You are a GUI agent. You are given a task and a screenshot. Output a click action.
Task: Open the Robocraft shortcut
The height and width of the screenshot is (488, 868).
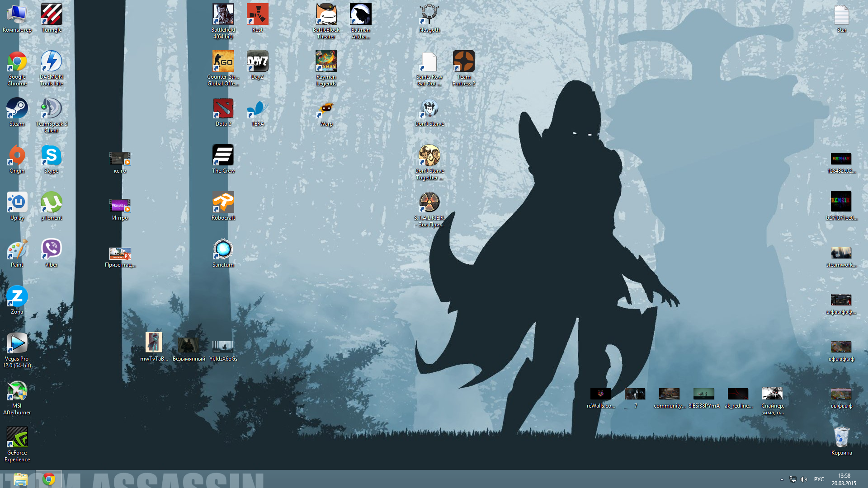[x=223, y=206]
